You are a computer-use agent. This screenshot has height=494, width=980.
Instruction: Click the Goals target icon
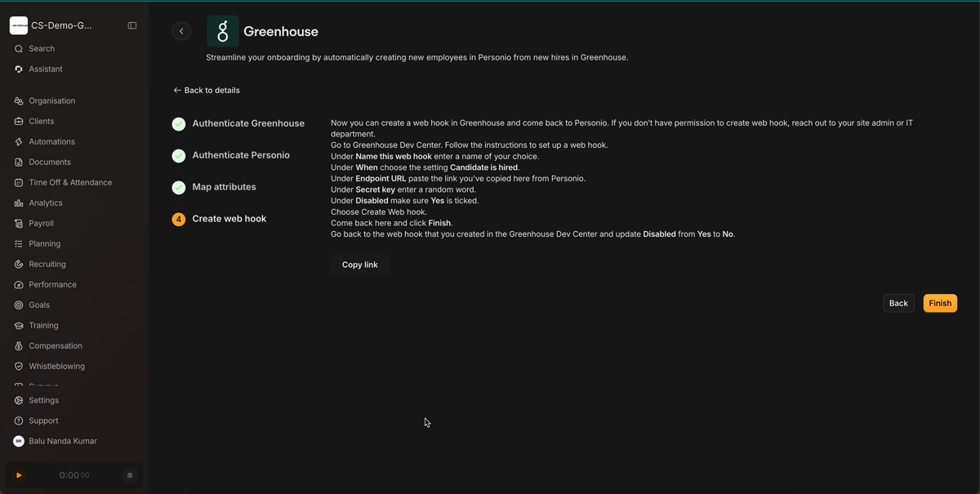pyautogui.click(x=19, y=305)
